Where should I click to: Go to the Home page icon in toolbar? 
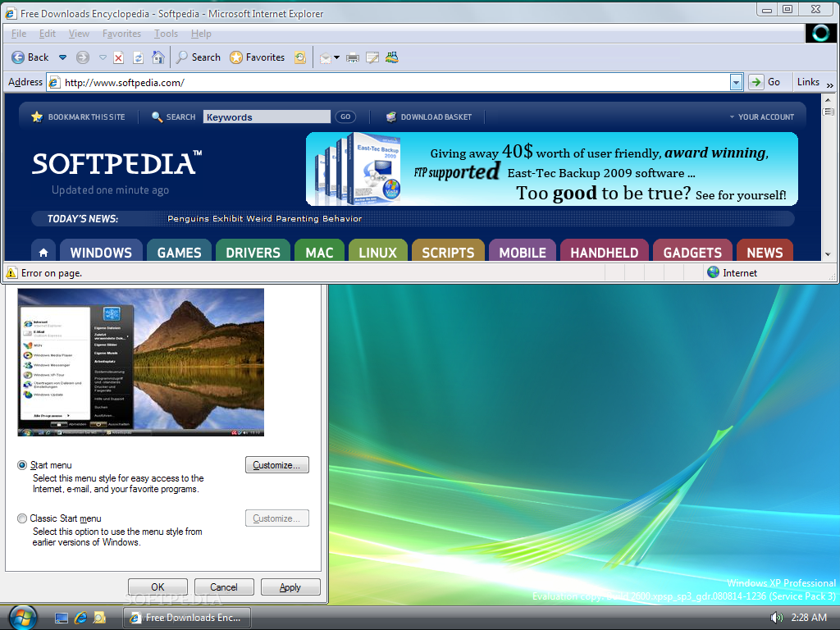pos(157,57)
